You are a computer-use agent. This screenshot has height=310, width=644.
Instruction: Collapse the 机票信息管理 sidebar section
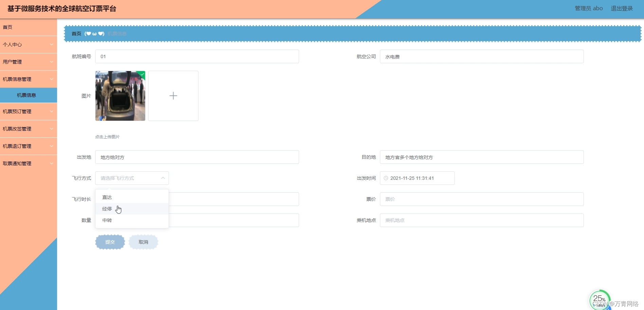28,79
